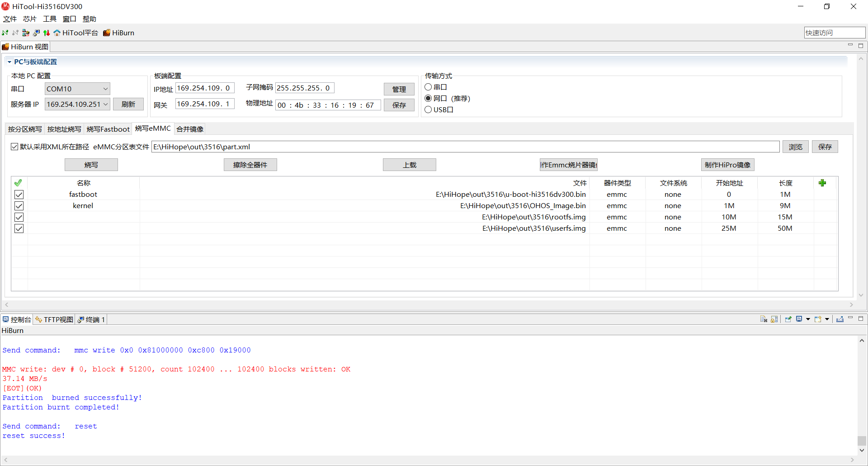Click the open new console icon
This screenshot has height=466, width=868.
(818, 319)
